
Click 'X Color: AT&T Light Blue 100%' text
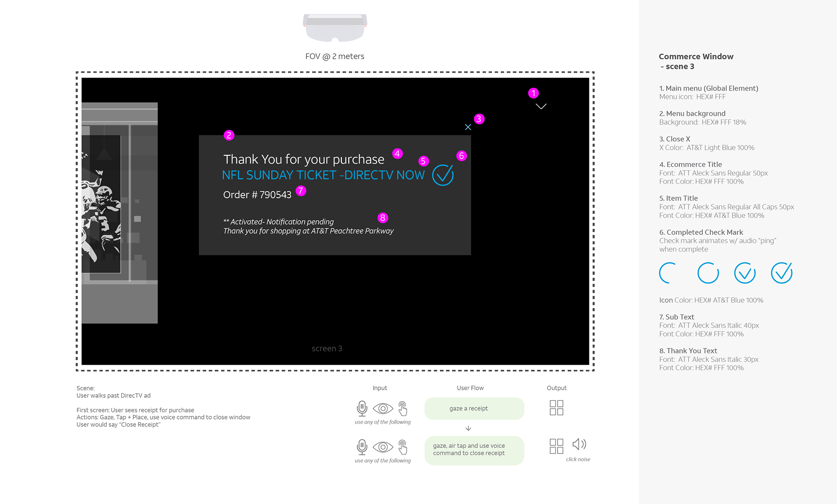point(707,148)
